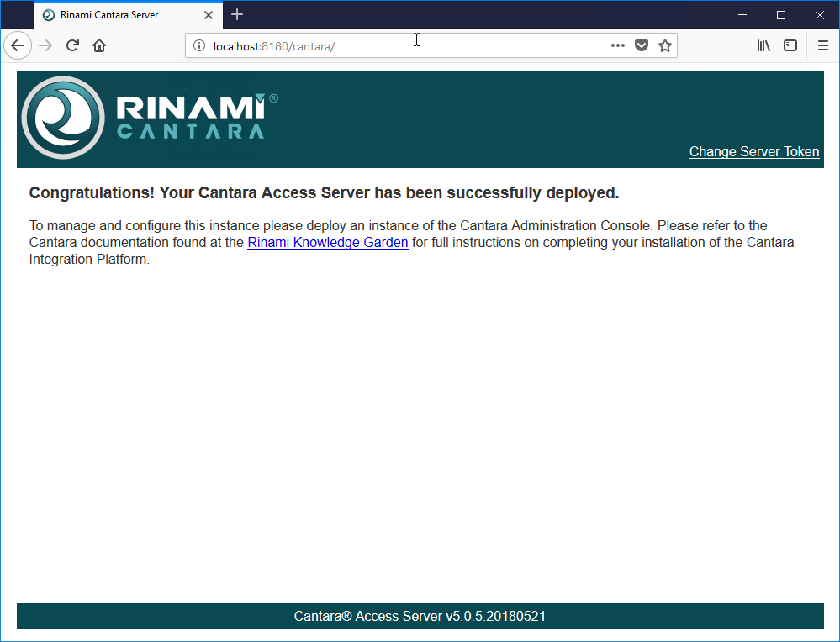Viewport: 840px width, 642px height.
Task: Click the Cantara Access Server version footer
Action: coord(420,616)
